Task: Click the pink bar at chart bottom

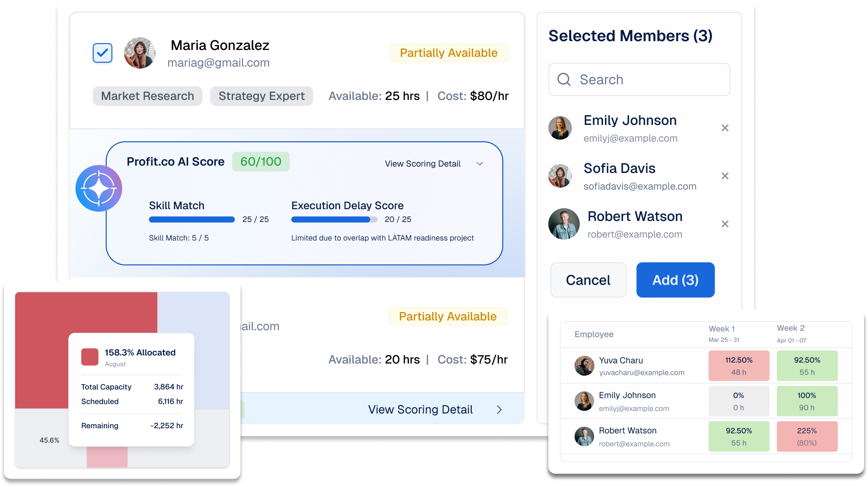Action: pyautogui.click(x=107, y=457)
